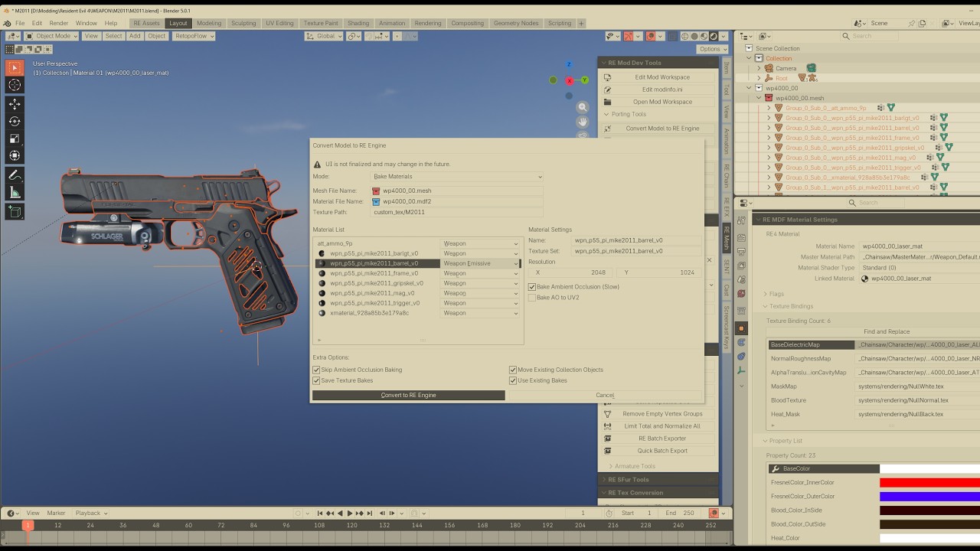Switch to rendered viewport shading
The image size is (980, 551).
coord(714,36)
